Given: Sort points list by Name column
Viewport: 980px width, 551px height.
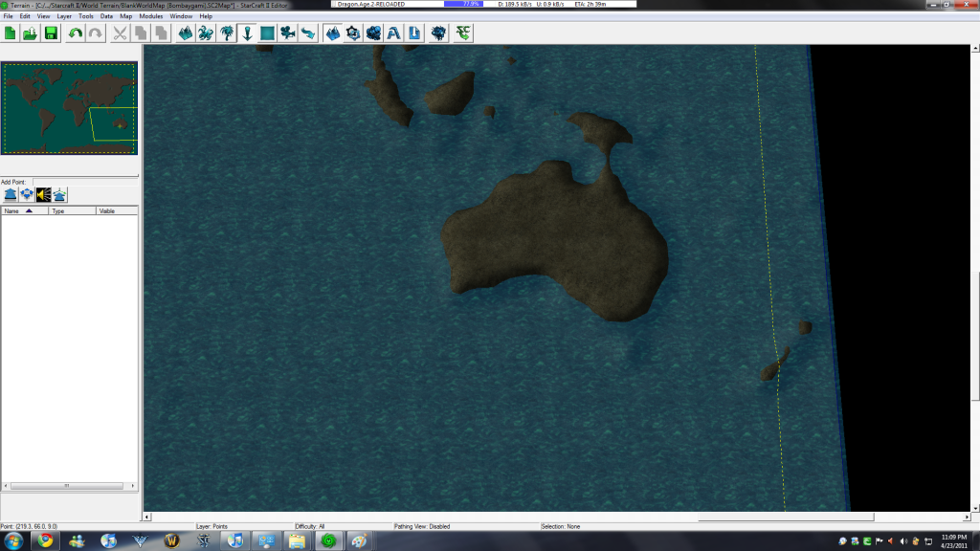Looking at the screenshot, I should point(25,211).
